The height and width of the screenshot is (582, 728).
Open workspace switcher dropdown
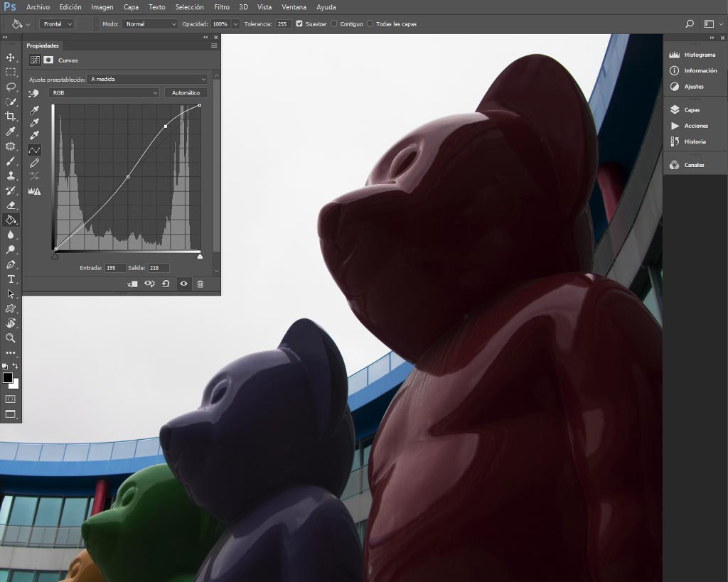pyautogui.click(x=713, y=23)
